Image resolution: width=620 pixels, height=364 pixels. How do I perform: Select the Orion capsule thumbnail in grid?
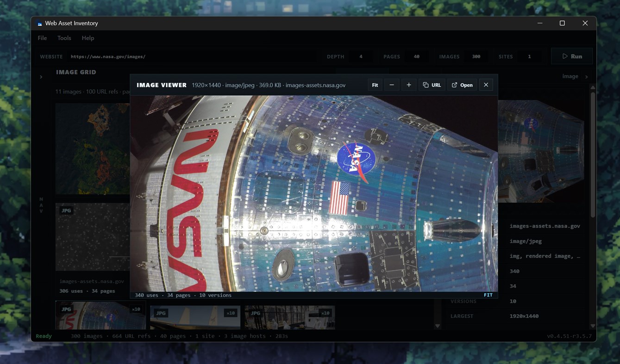[100, 315]
